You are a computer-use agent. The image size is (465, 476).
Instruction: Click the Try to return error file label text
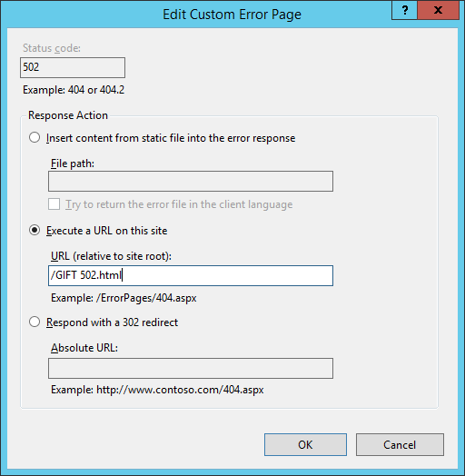pos(179,204)
